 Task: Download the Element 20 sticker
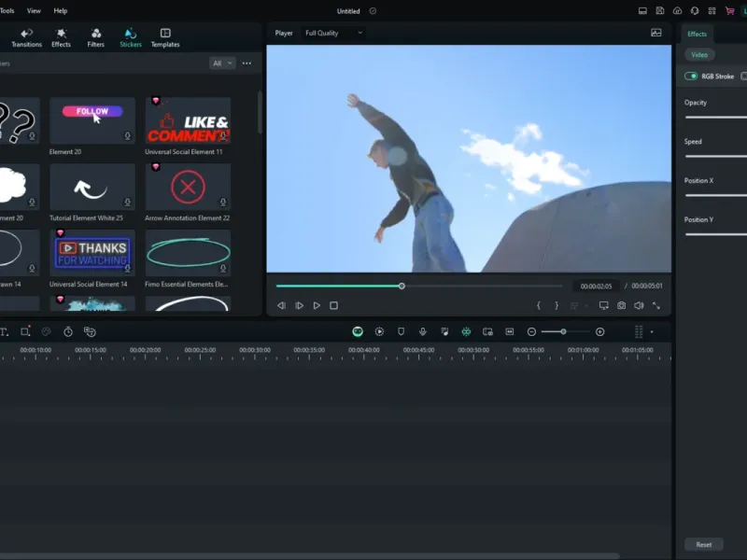[x=128, y=136]
